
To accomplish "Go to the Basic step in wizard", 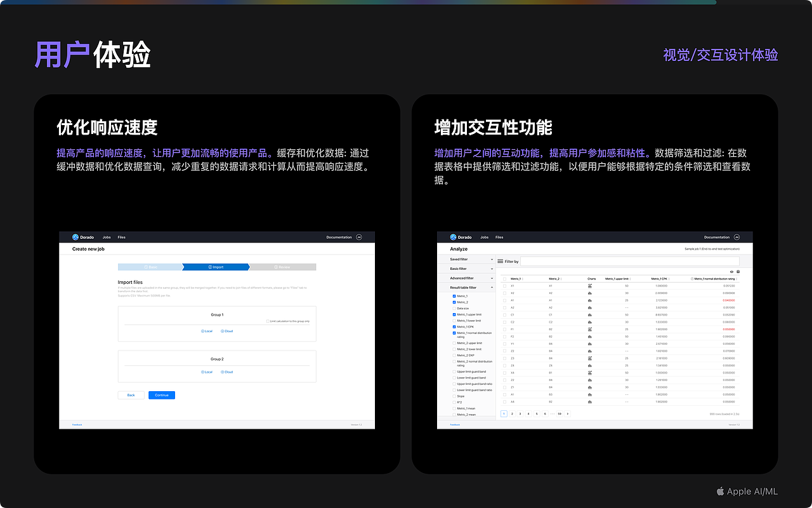I will click(150, 267).
